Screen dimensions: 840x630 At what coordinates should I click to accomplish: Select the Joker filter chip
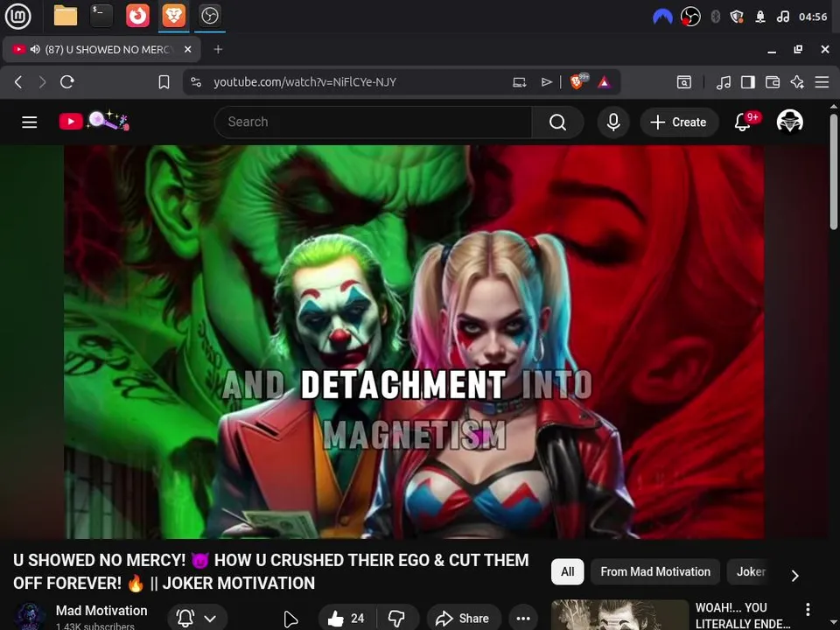point(751,571)
